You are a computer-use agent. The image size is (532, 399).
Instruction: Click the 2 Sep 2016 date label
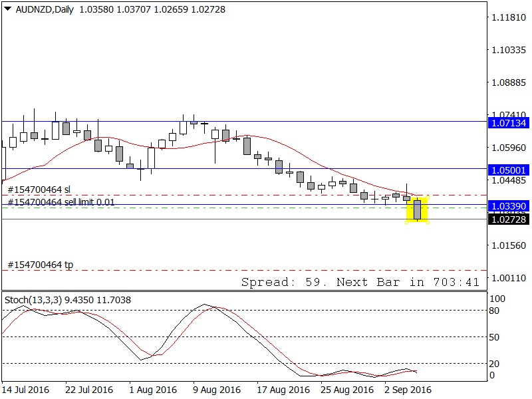point(408,390)
